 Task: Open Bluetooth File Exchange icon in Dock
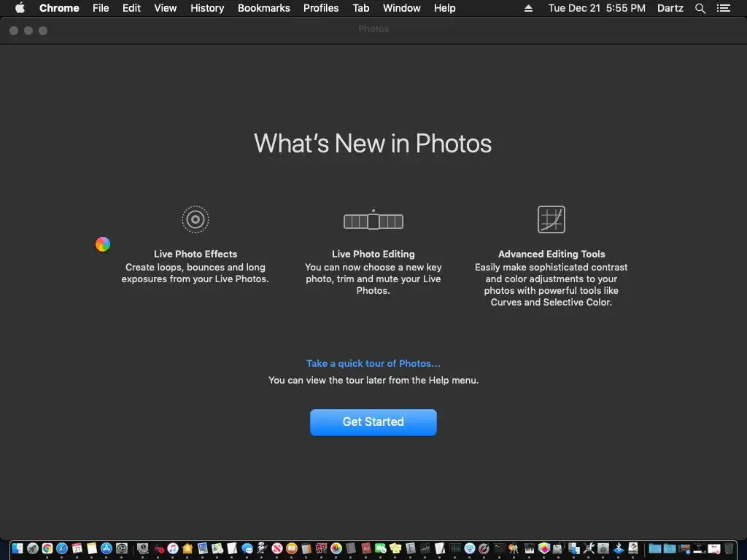pos(619,548)
